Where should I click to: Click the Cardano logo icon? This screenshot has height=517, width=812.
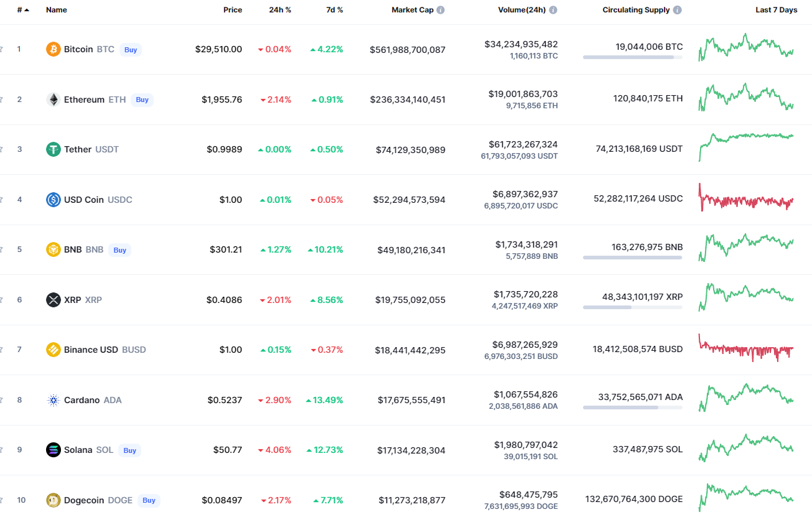click(x=54, y=400)
